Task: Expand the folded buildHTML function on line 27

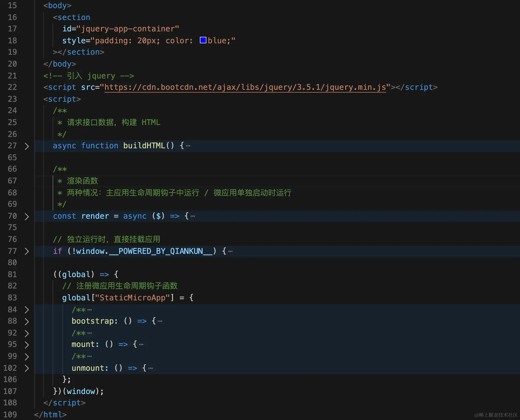Action: 27,146
